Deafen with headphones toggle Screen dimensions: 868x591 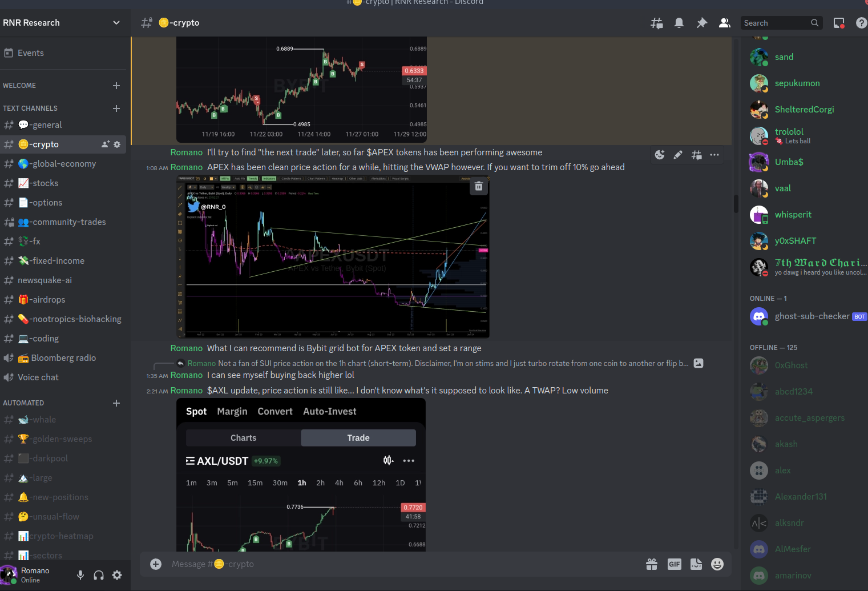(99, 575)
